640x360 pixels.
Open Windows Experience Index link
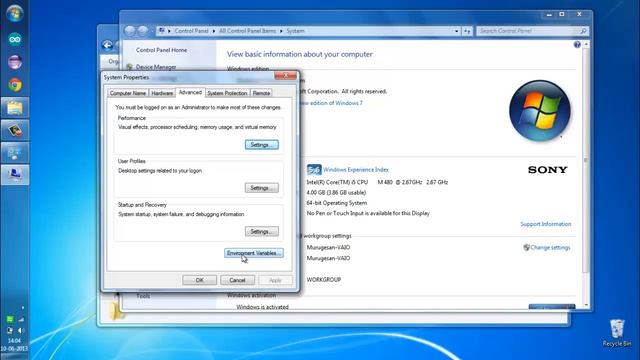tap(356, 169)
